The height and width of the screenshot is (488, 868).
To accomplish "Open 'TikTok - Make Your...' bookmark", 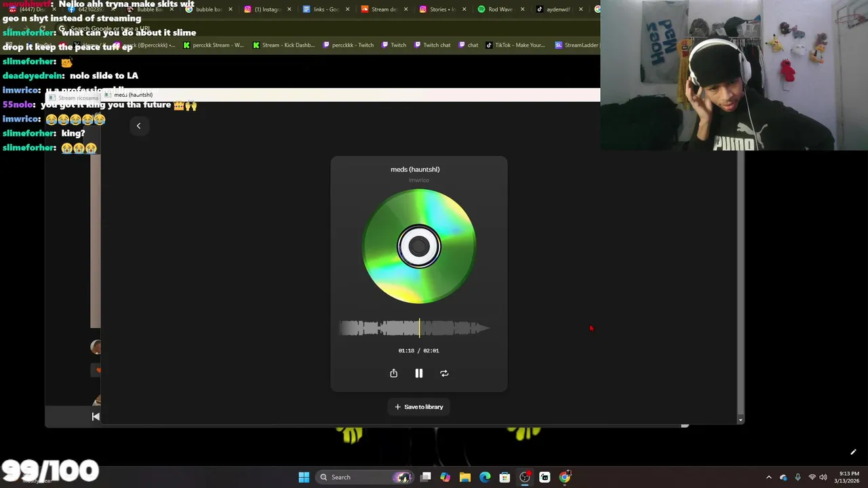I will pyautogui.click(x=515, y=45).
